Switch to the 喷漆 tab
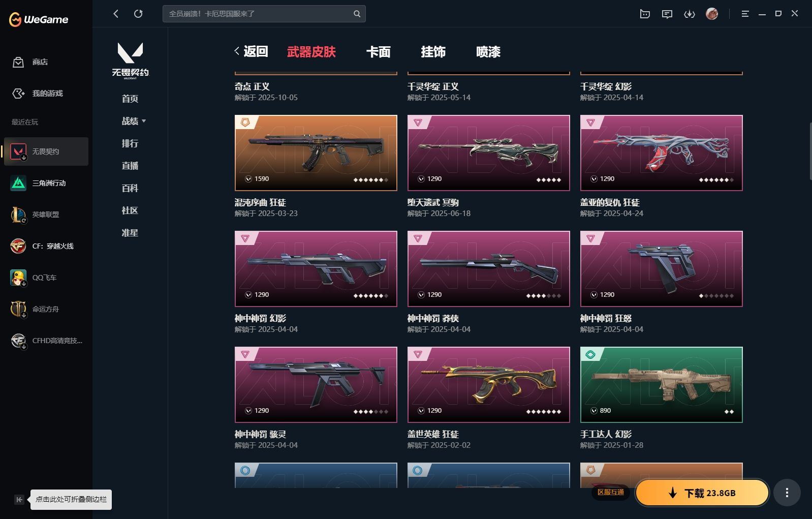Image resolution: width=812 pixels, height=519 pixels. pyautogui.click(x=488, y=52)
